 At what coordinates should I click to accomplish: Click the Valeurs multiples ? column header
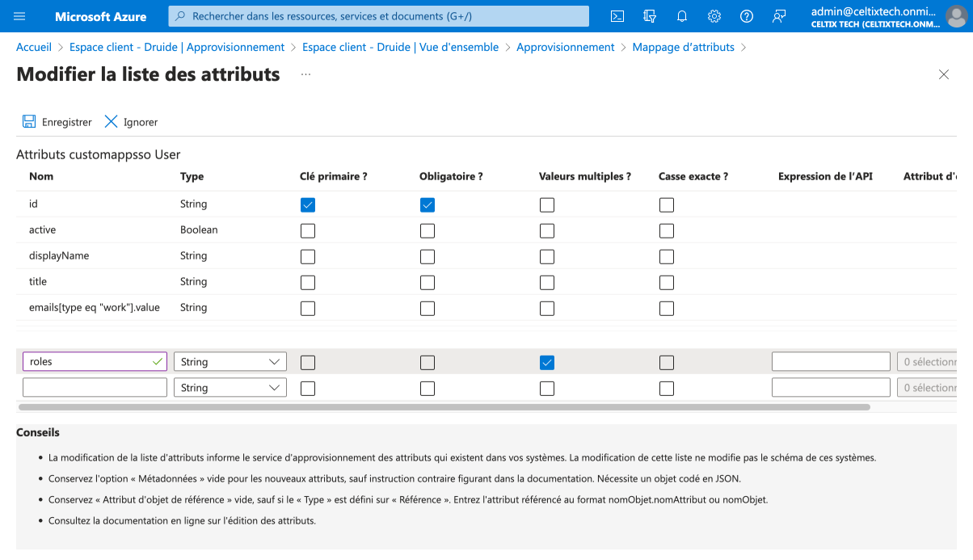point(585,176)
